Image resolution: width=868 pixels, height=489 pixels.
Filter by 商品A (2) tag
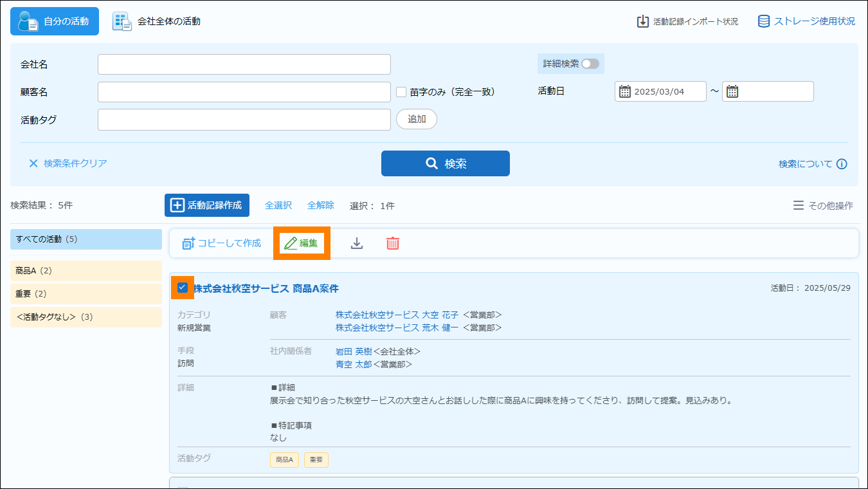tap(86, 271)
